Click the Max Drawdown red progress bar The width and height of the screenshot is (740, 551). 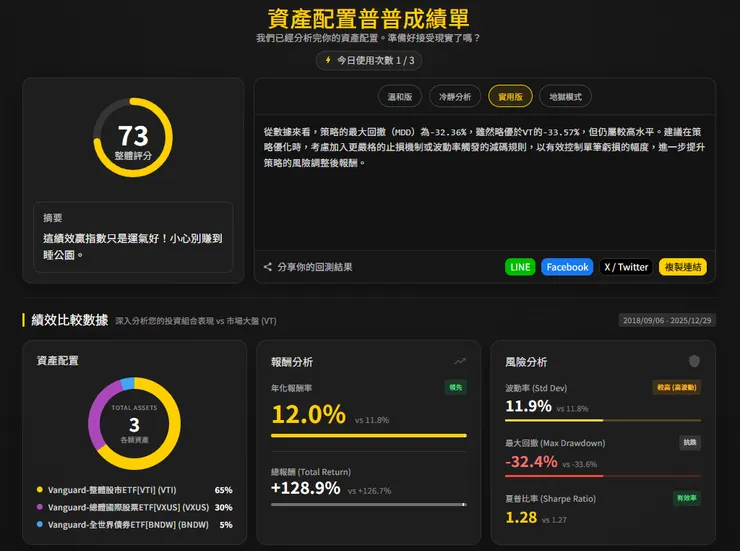pyautogui.click(x=603, y=476)
